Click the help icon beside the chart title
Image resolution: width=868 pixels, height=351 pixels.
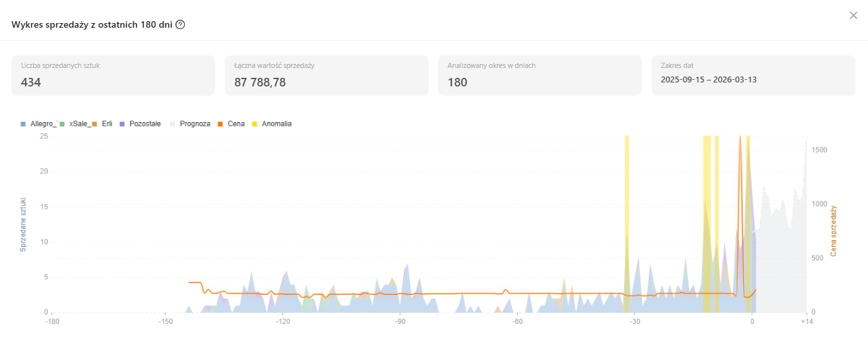point(180,24)
